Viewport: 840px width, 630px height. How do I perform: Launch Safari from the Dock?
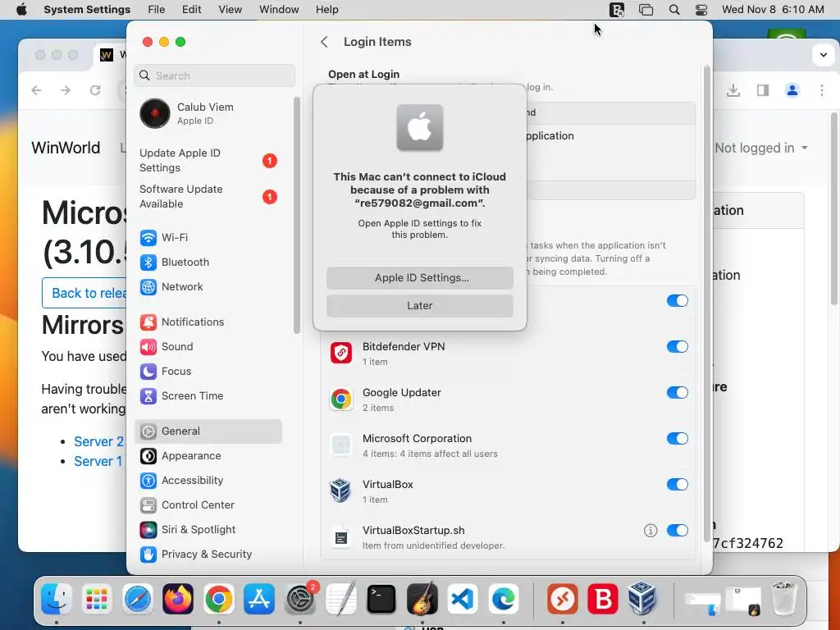coord(138,598)
